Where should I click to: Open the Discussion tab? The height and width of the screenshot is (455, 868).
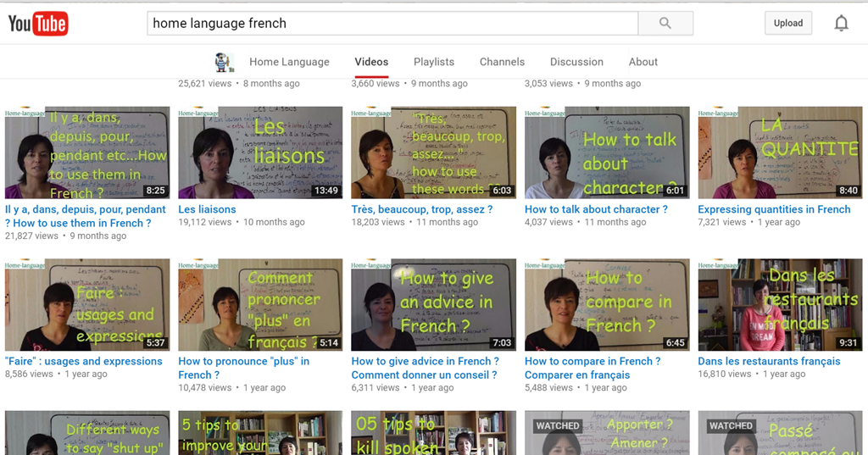576,62
